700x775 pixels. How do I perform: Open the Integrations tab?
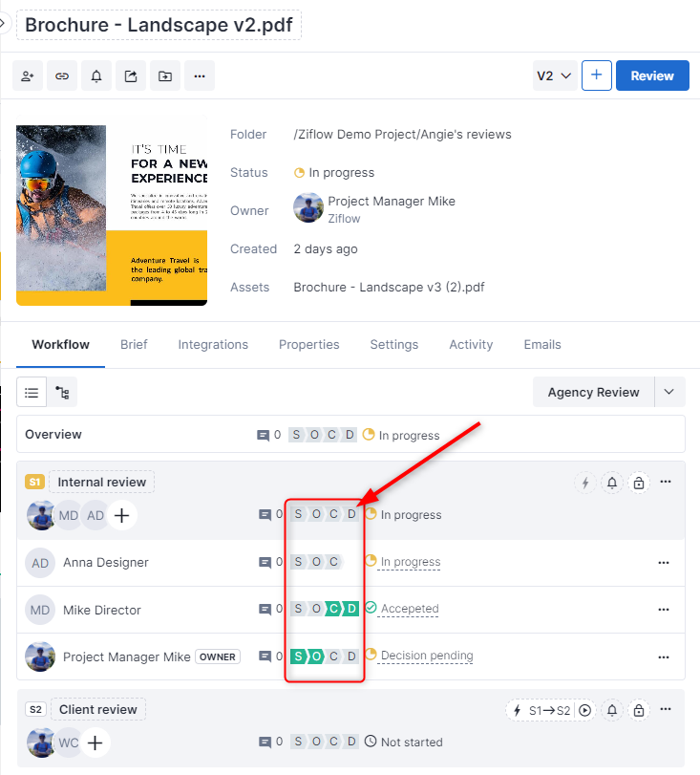coord(213,345)
